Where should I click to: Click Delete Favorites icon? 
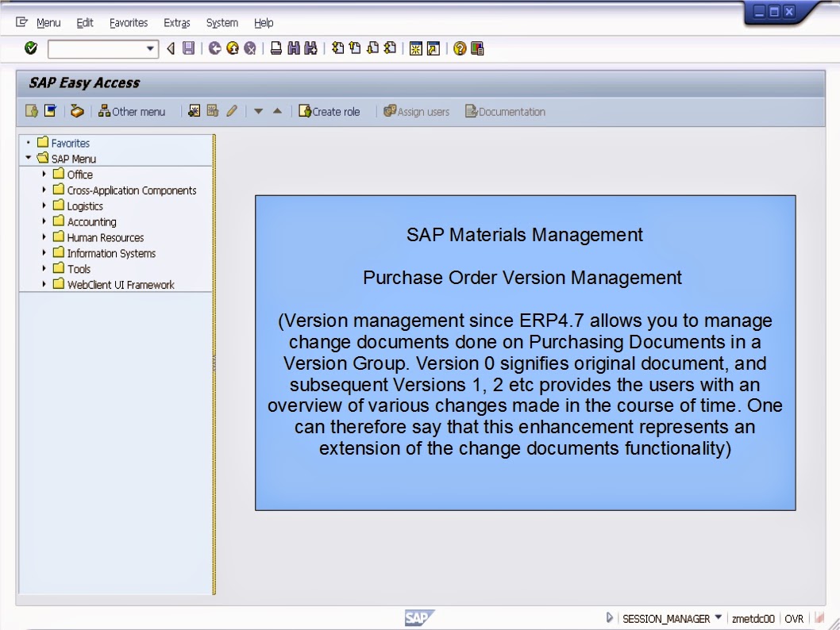click(213, 111)
